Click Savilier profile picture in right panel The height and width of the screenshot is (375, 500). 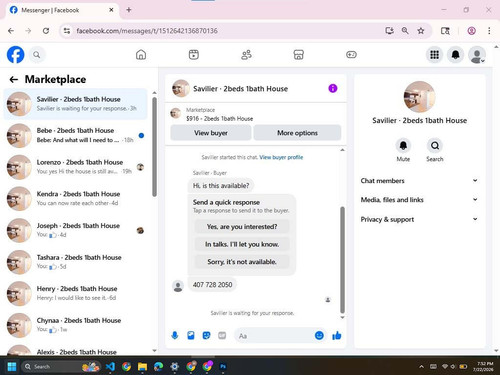point(419,97)
